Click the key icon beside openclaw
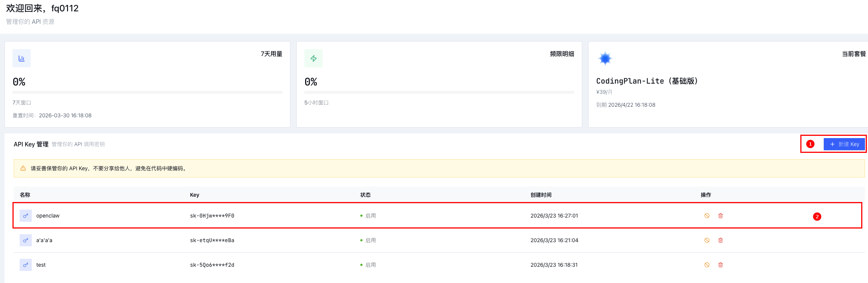The image size is (868, 283). 26,216
